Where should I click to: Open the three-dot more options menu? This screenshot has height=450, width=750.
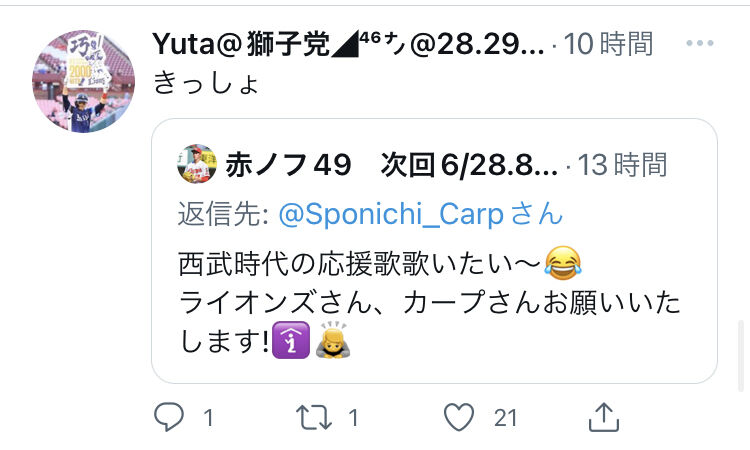click(700, 43)
